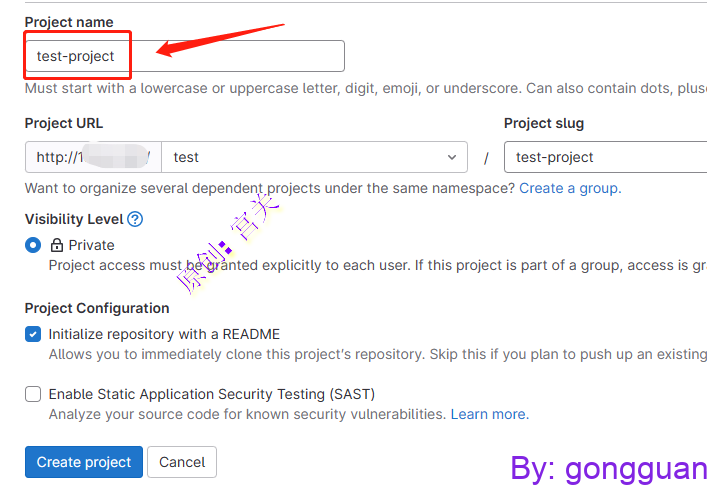Open the SAST 'Learn more' link
The height and width of the screenshot is (485, 707).
pyautogui.click(x=488, y=414)
